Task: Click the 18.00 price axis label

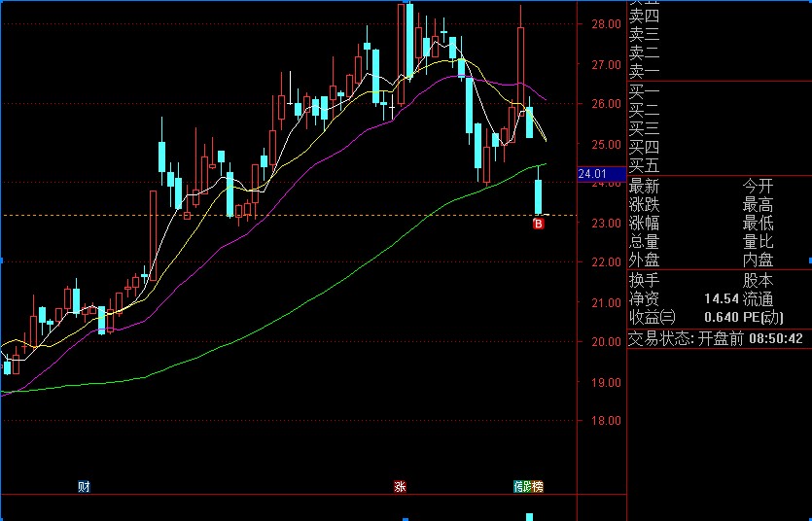Action: coord(607,421)
